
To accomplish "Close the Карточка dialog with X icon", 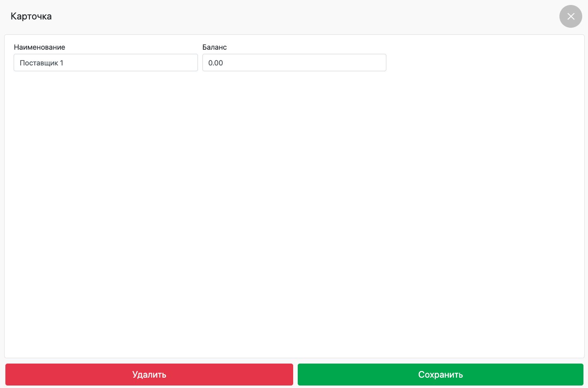I will [571, 17].
